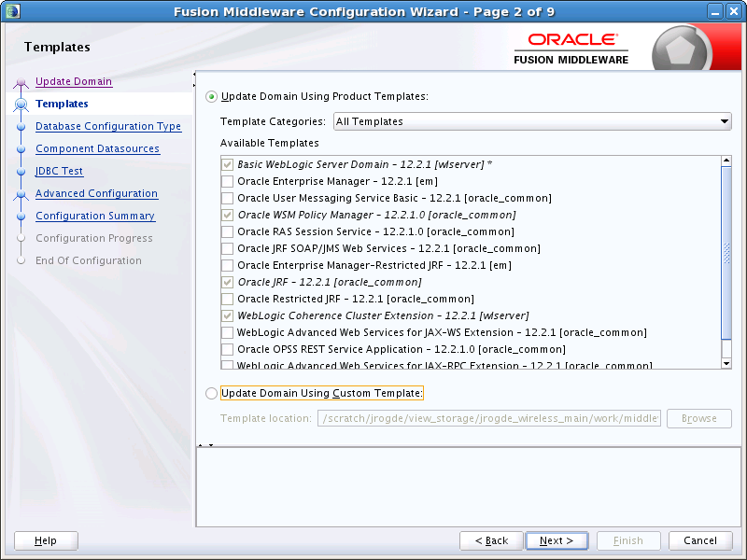The height and width of the screenshot is (560, 747).
Task: Open the Advanced Configuration step
Action: (97, 193)
